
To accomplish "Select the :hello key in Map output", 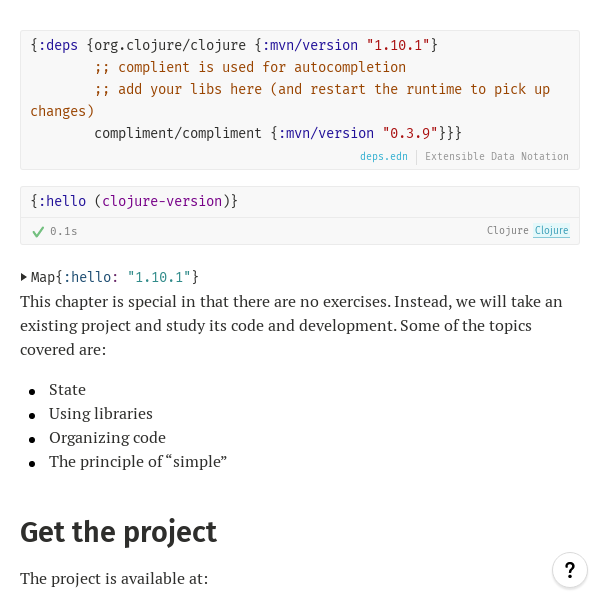I will 91,277.
